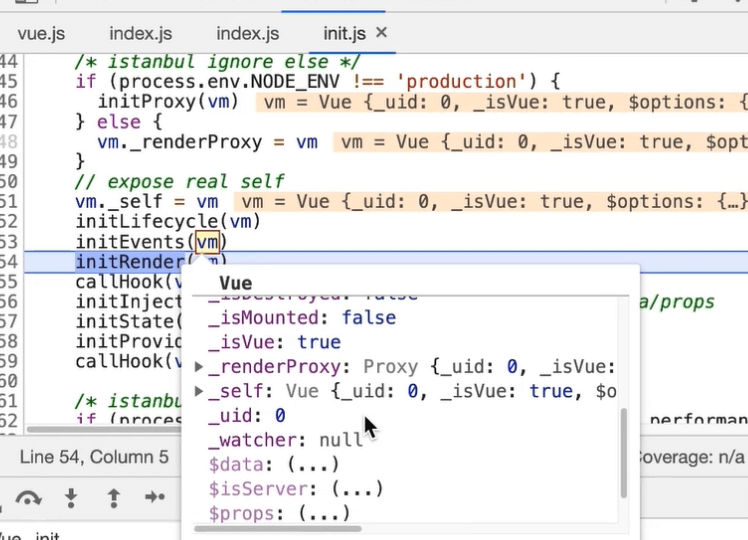This screenshot has width=748, height=540.
Task: Click the initLifecycle(vm) call text
Action: pyautogui.click(x=168, y=222)
